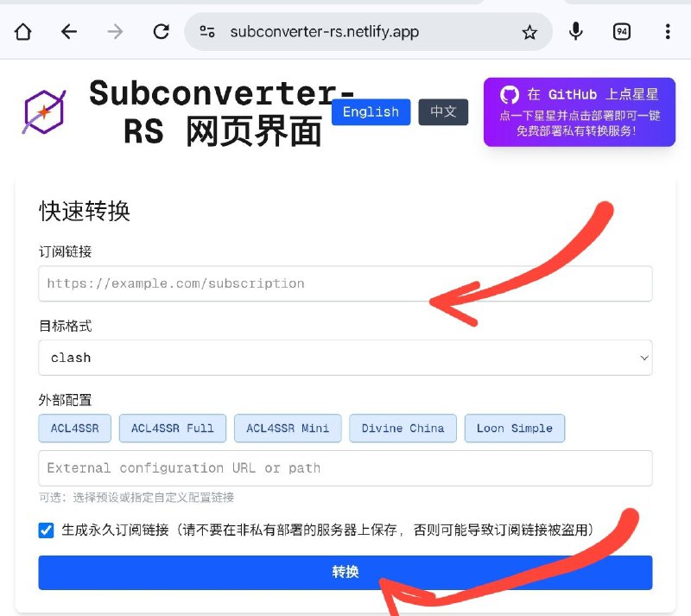This screenshot has width=691, height=616.
Task: Click the 快速转换 heading
Action: (x=84, y=211)
